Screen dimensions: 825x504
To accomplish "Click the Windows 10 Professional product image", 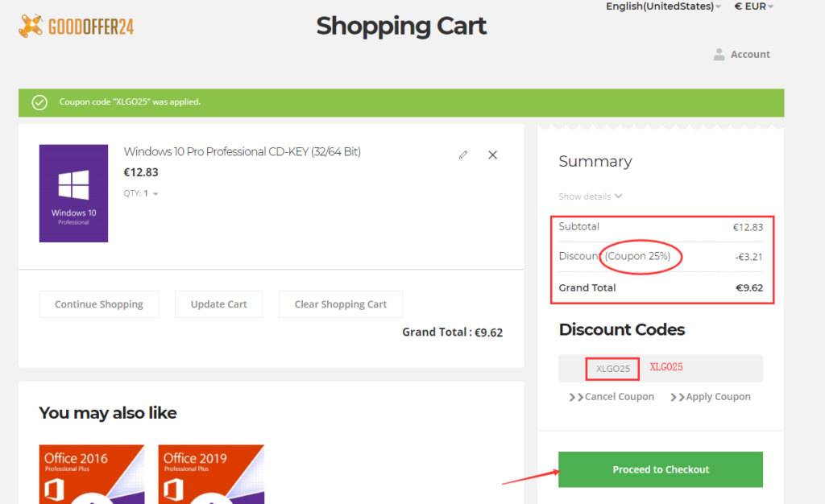I will coord(73,193).
